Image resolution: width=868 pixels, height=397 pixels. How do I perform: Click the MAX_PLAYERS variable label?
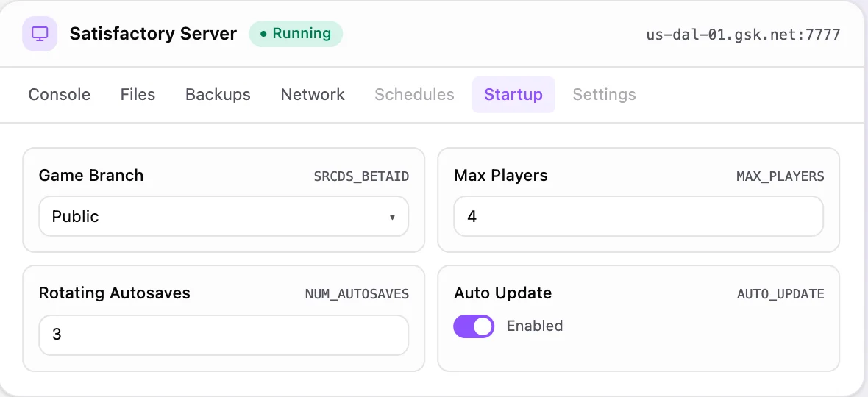coord(780,177)
